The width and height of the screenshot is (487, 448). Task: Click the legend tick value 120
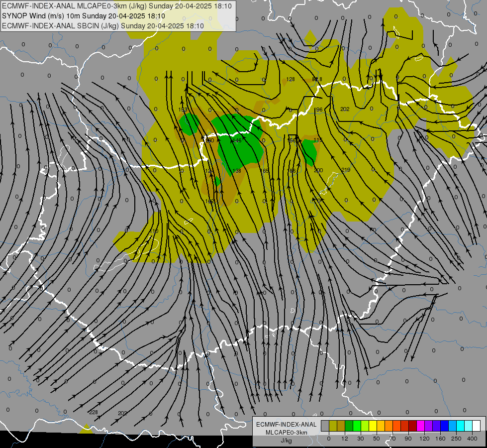pos(424,439)
